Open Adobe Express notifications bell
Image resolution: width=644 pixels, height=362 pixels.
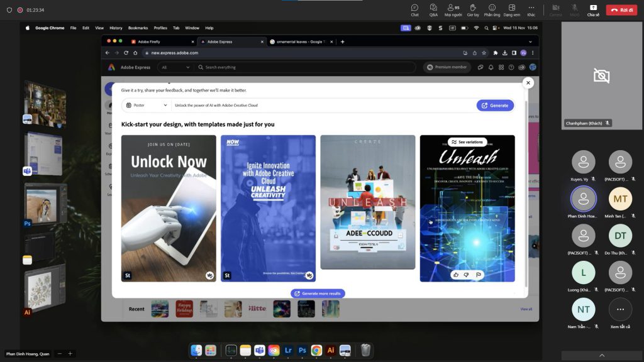[x=491, y=67]
